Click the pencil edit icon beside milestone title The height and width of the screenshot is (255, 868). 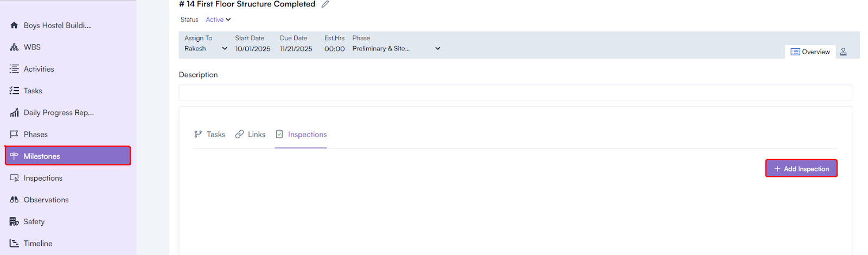coord(325,4)
